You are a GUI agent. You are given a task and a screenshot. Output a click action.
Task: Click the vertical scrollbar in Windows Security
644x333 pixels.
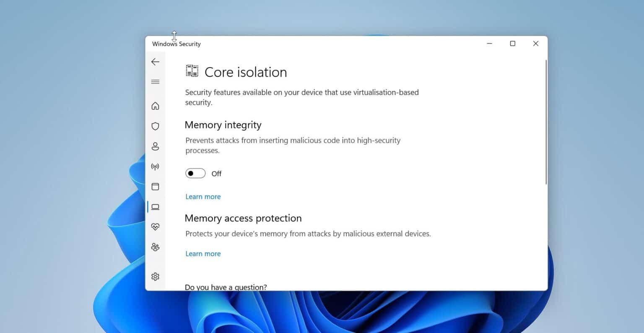546,122
